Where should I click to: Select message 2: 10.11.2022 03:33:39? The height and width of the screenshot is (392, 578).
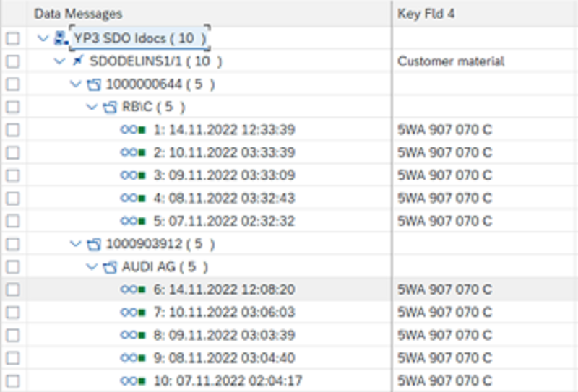[x=224, y=152]
